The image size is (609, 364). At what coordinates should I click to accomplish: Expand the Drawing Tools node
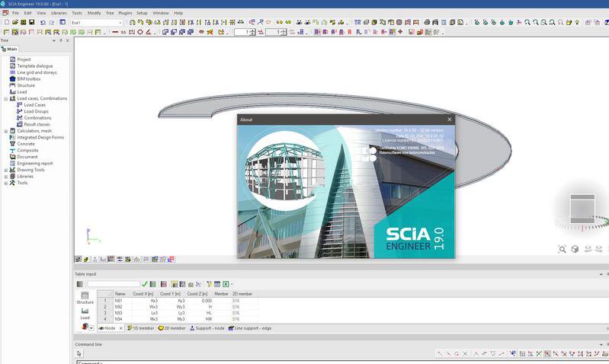(x=6, y=170)
